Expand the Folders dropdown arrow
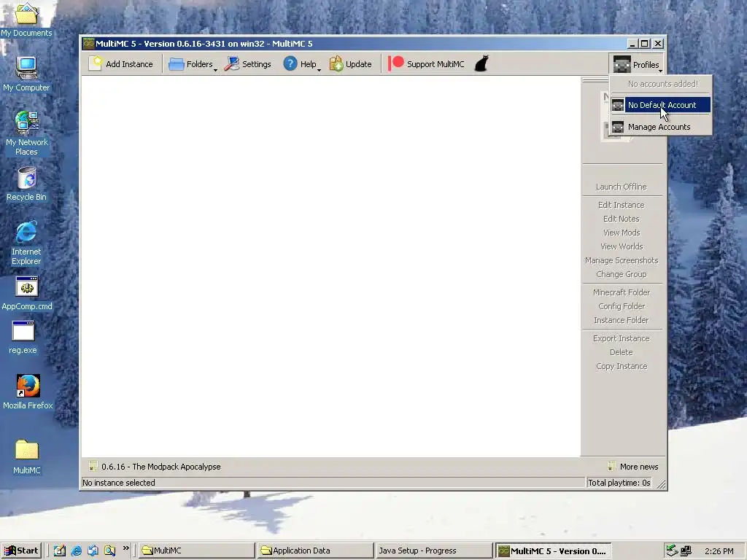The height and width of the screenshot is (560, 747). 215,70
